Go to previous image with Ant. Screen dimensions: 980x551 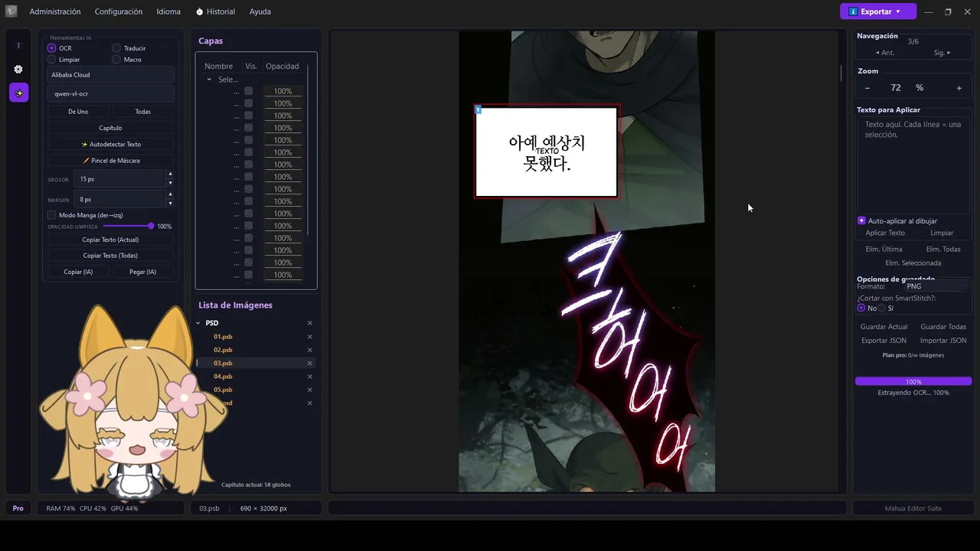885,53
